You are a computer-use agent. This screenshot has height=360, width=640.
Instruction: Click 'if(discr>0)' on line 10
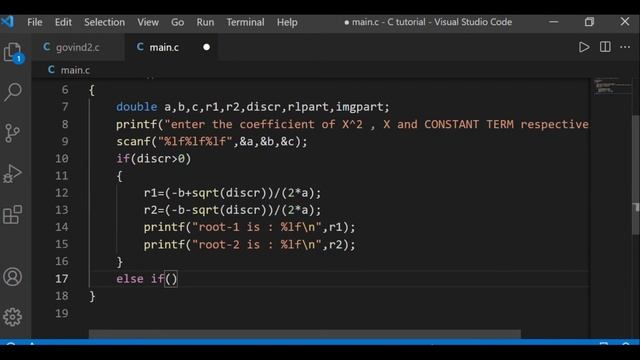point(153,158)
